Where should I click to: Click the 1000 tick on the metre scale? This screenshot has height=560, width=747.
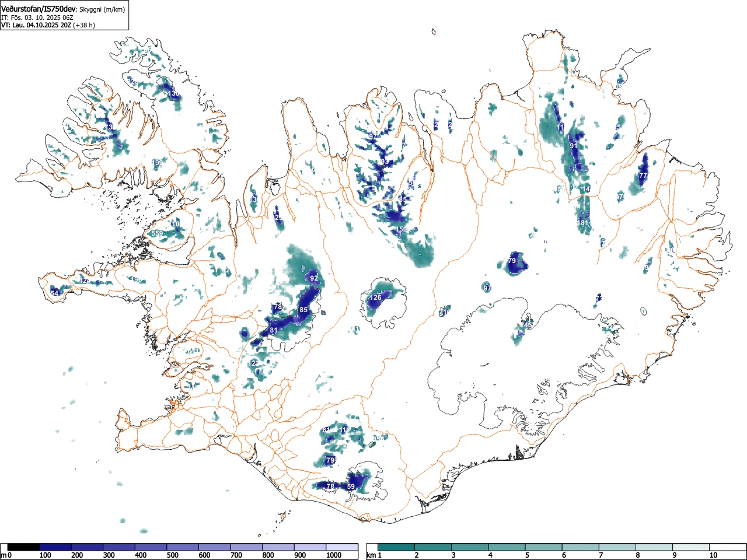(x=333, y=555)
